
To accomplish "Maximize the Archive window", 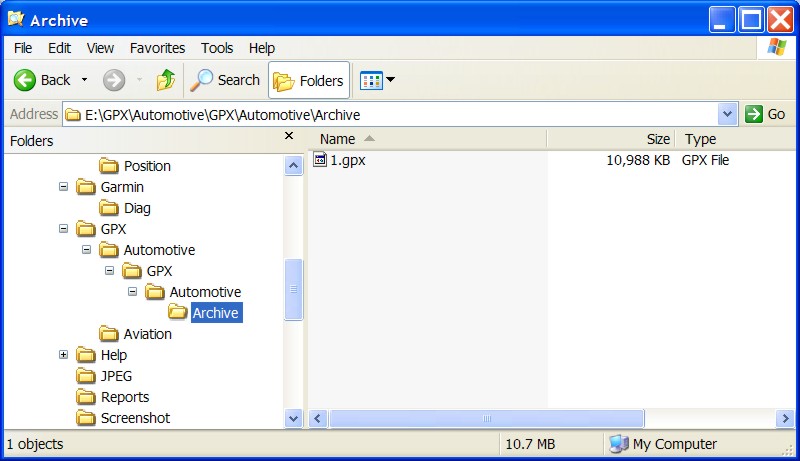I will pos(752,19).
